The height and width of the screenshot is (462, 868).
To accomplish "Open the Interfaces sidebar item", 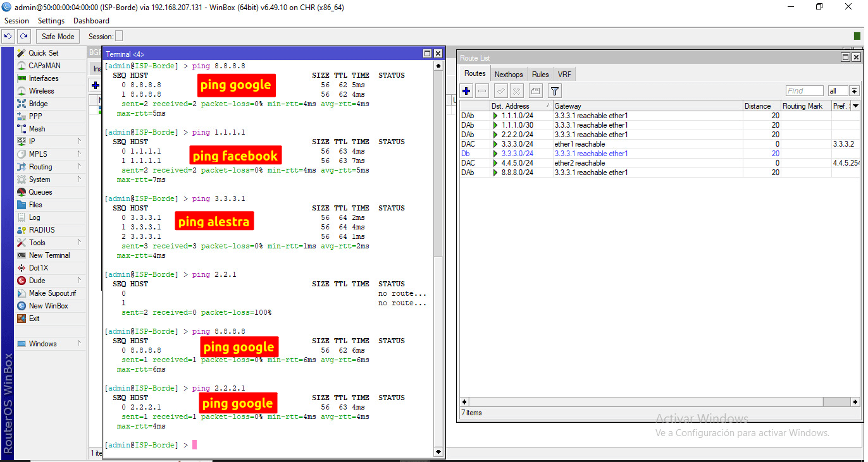I will [43, 78].
